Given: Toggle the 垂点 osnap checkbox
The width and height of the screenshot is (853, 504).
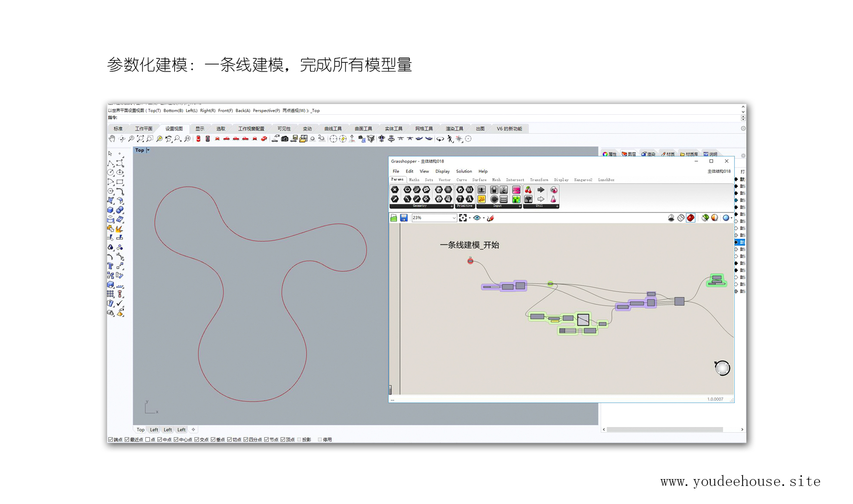Looking at the screenshot, I should pyautogui.click(x=213, y=440).
